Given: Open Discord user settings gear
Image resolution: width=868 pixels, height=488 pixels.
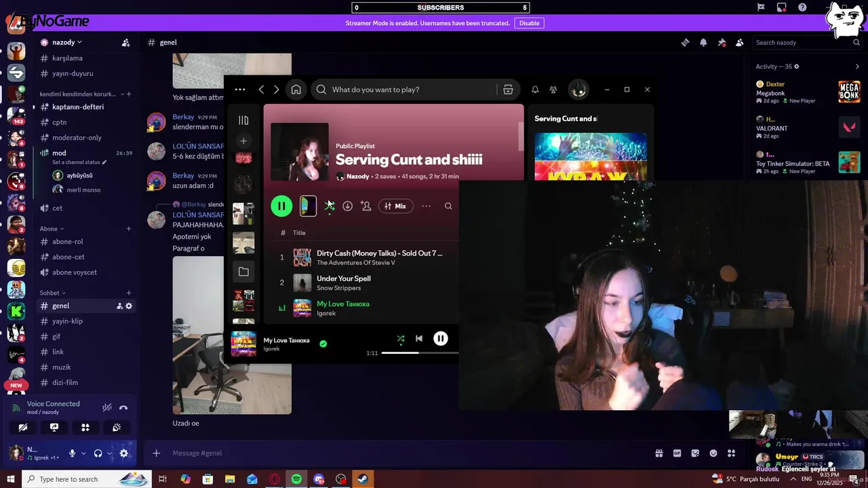Looking at the screenshot, I should point(123,453).
